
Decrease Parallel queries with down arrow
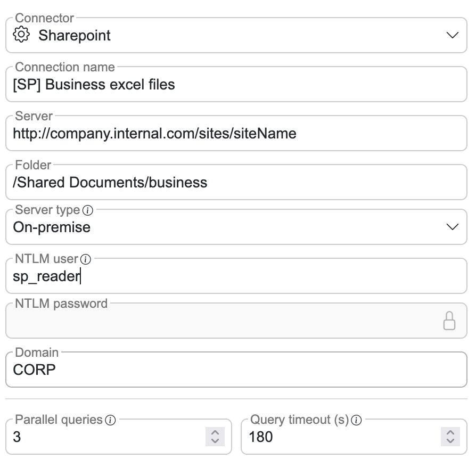[215, 441]
